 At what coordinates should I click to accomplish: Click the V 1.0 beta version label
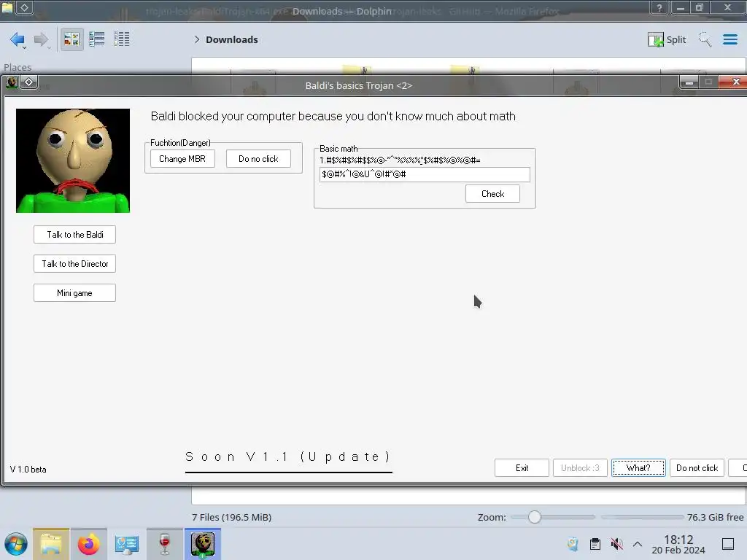[28, 469]
